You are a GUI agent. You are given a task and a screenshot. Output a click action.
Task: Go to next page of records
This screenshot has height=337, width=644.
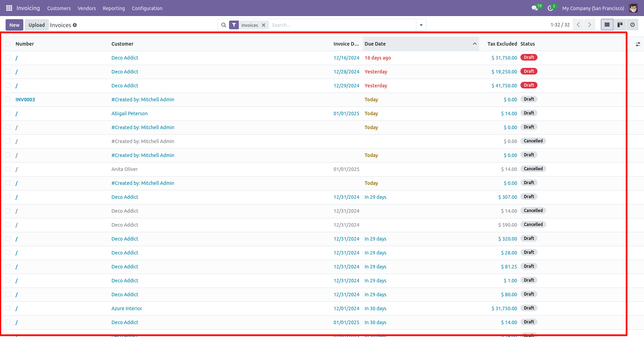pos(589,25)
